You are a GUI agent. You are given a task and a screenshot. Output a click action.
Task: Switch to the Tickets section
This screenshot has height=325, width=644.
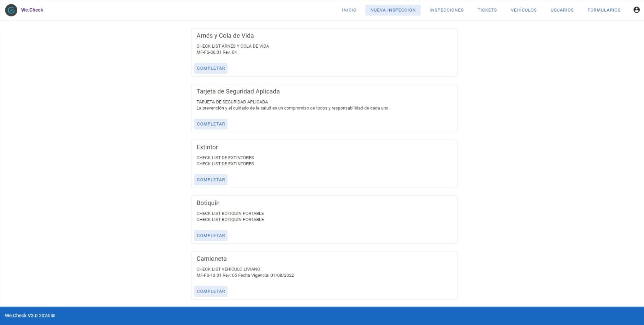click(487, 10)
